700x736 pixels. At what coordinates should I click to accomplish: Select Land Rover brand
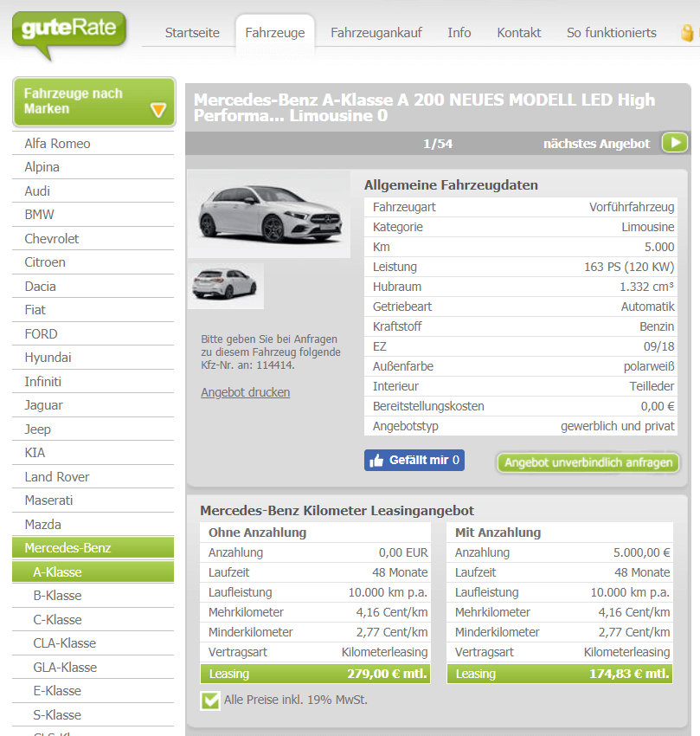tap(93, 477)
